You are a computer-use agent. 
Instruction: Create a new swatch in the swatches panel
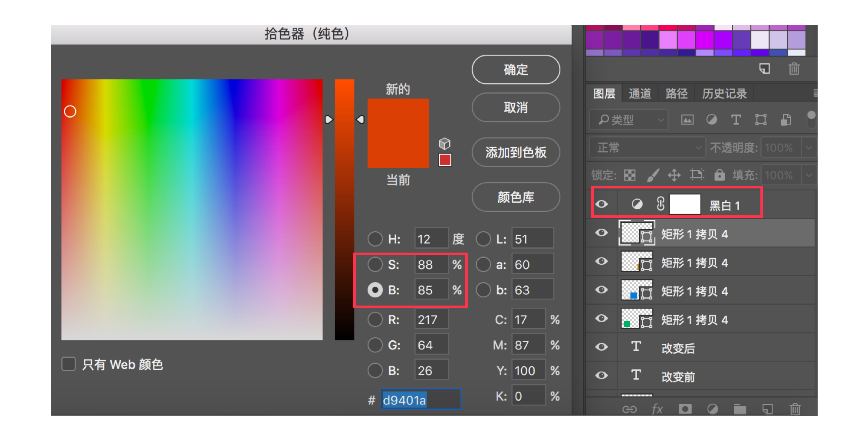coord(765,69)
